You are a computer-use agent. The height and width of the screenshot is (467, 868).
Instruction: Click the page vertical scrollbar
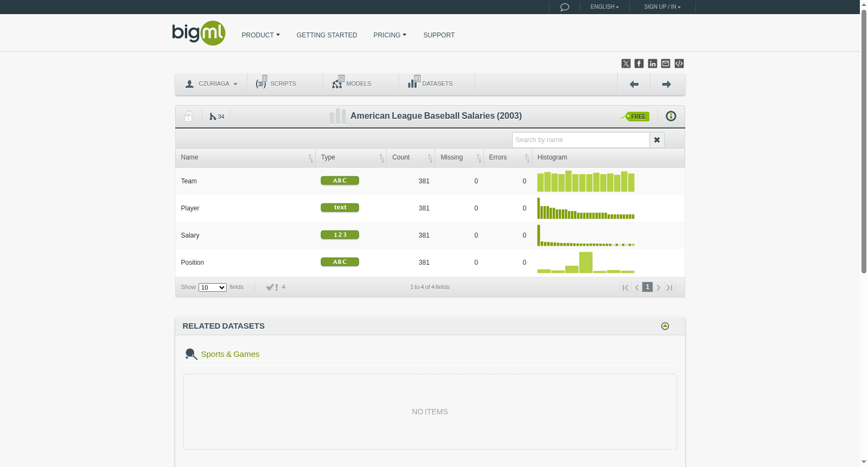[x=864, y=141]
